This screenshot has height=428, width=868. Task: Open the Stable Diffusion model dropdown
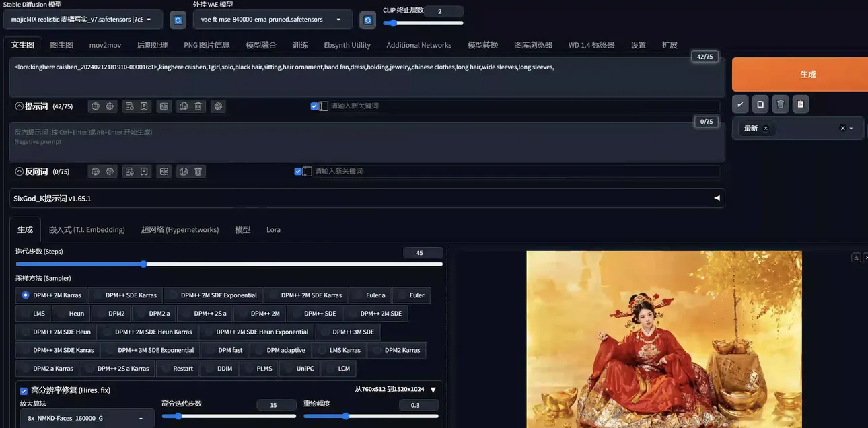coord(85,20)
